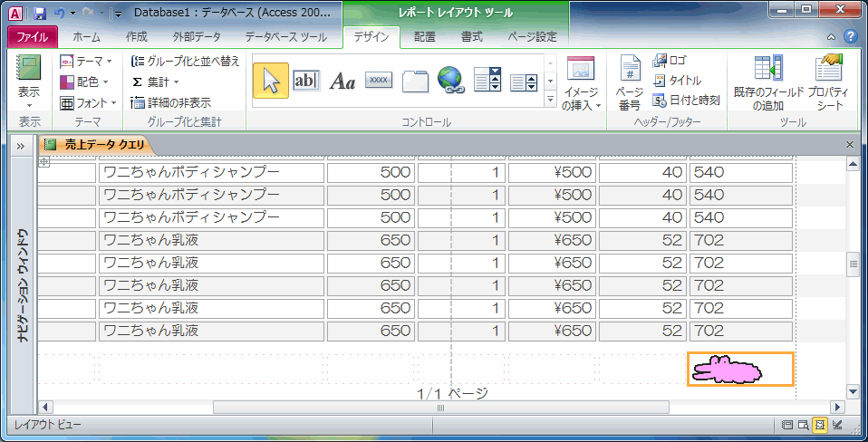868x442 pixels.
Task: Click the Undo arrow in title bar
Action: 59,13
